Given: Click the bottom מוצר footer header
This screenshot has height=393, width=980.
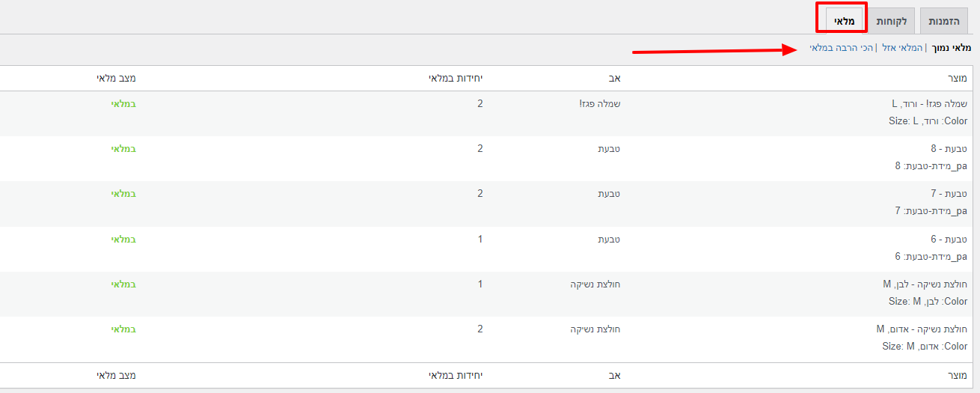Looking at the screenshot, I should coord(956,375).
